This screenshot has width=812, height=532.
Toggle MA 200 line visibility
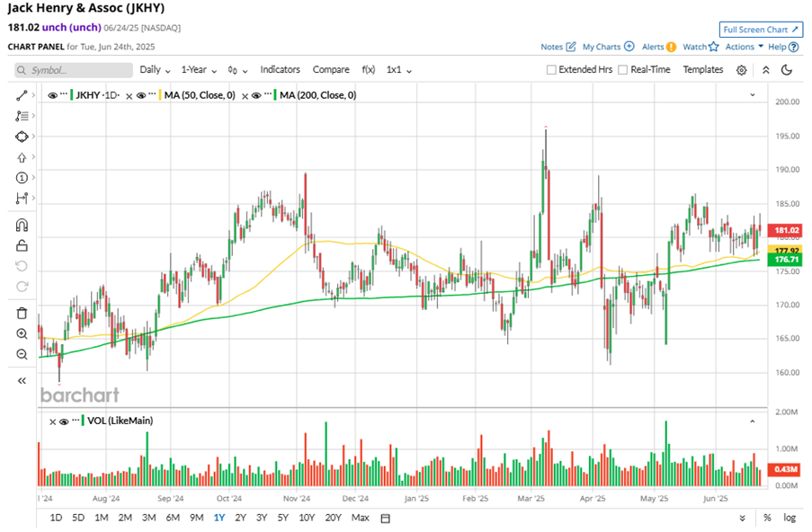point(256,95)
